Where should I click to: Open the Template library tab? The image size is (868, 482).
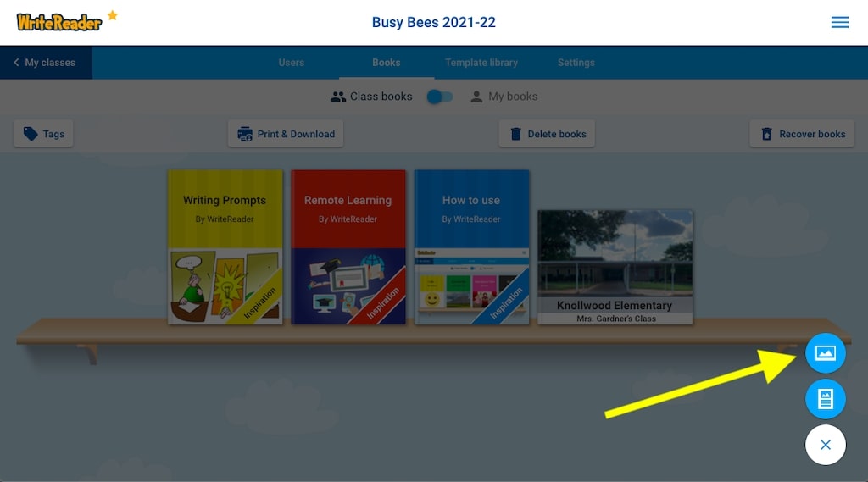tap(481, 63)
